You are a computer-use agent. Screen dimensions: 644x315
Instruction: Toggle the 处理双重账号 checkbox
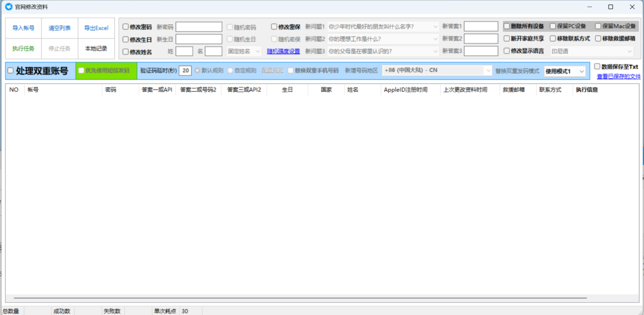point(10,71)
